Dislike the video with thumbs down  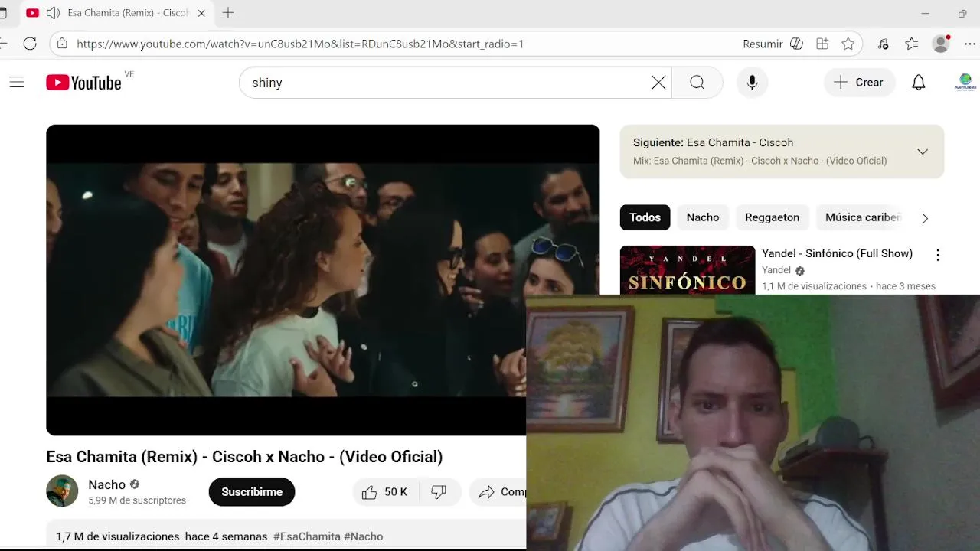pyautogui.click(x=439, y=492)
